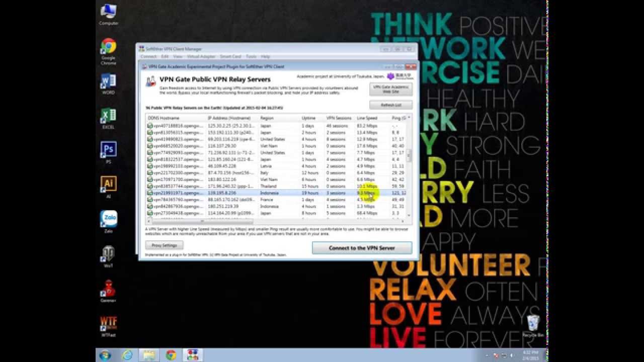Open Edit menu in VPN Client Manager
Viewport: 644px width, 362px height.
click(165, 57)
